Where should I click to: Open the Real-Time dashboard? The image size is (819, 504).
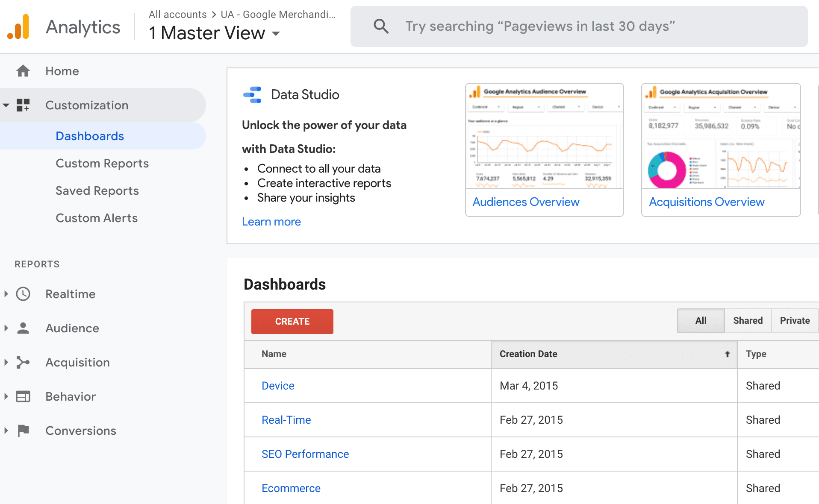(286, 420)
